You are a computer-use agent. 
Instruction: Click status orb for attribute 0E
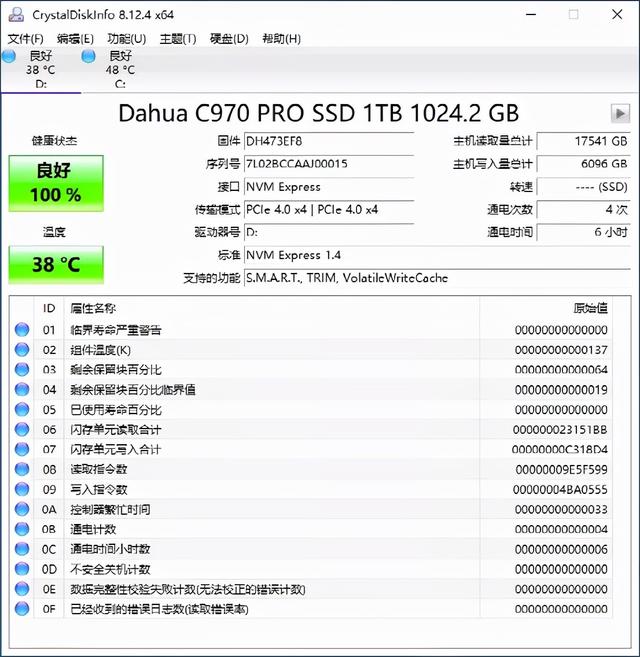(22, 589)
